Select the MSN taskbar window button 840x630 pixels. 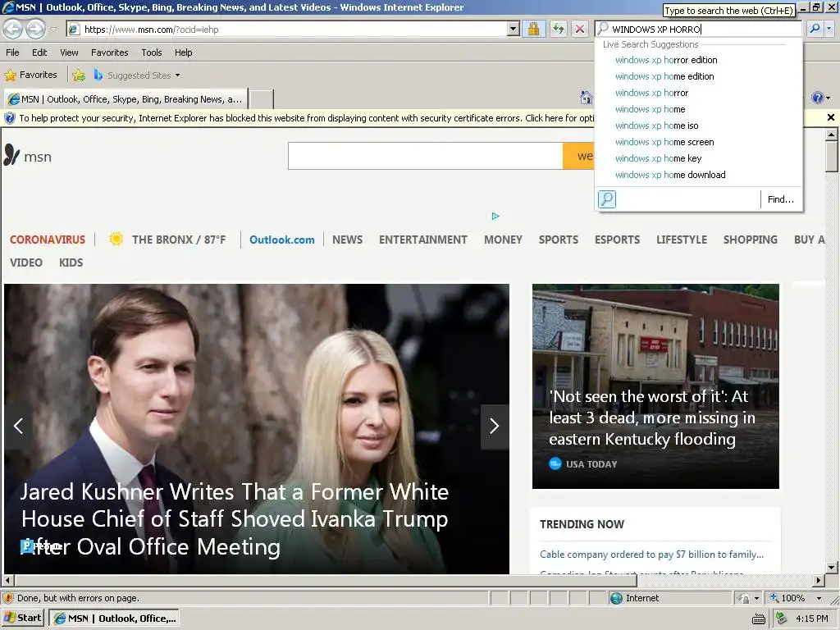pyautogui.click(x=114, y=618)
